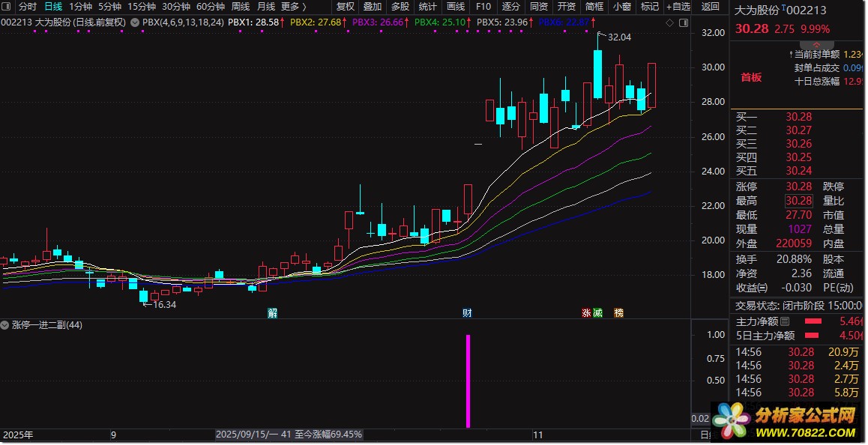Click the 解 event marker under the chart
The height and width of the screenshot is (445, 868).
272,312
